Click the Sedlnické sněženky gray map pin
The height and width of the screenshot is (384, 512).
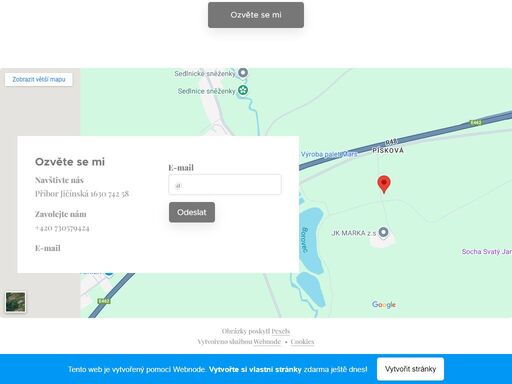tap(243, 73)
